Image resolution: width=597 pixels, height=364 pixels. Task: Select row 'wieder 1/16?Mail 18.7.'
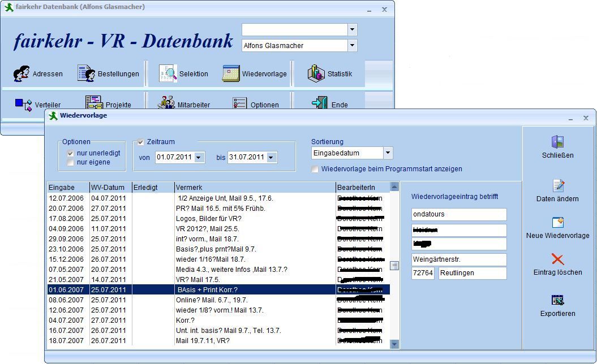218,259
